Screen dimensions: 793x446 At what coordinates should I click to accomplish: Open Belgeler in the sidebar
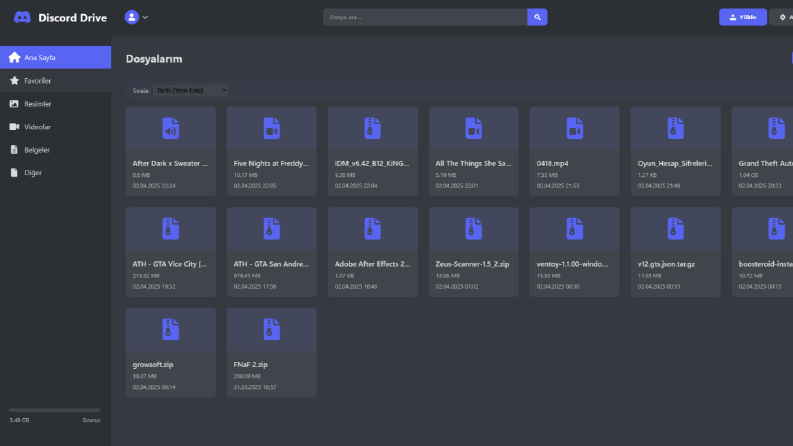(56, 150)
